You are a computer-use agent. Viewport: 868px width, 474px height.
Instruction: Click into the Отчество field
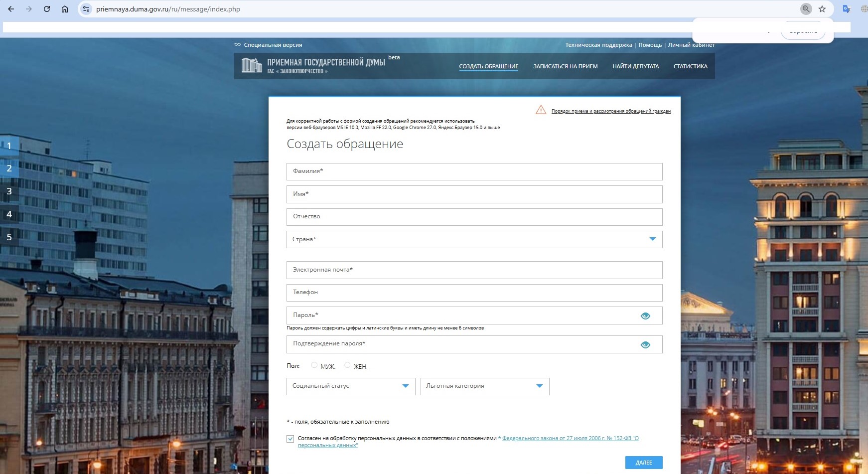474,217
